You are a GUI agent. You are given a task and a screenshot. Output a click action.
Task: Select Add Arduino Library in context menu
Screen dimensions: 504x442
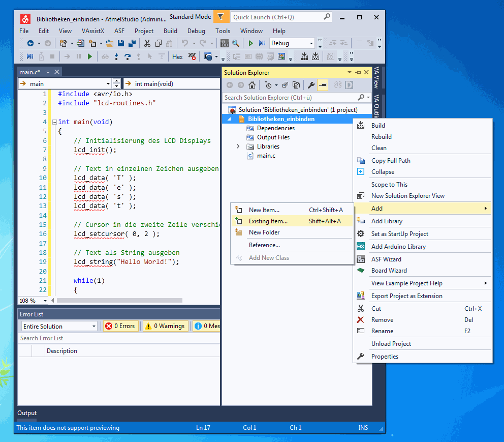click(x=398, y=247)
